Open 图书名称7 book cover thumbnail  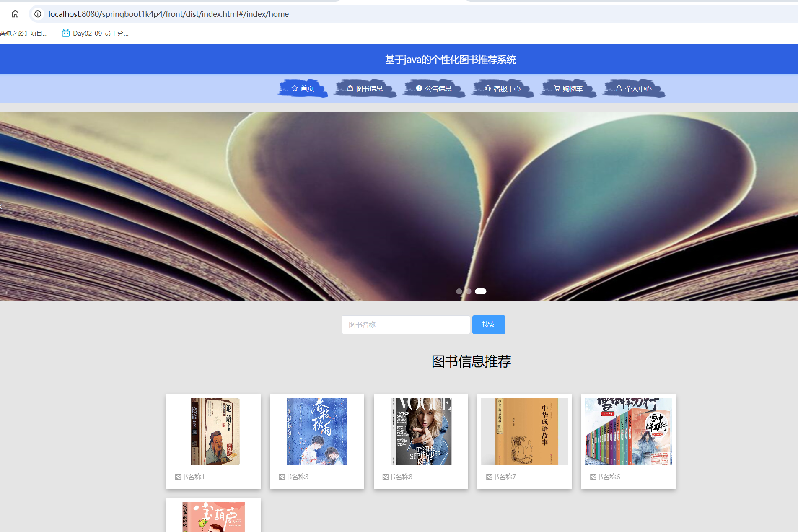(x=524, y=431)
